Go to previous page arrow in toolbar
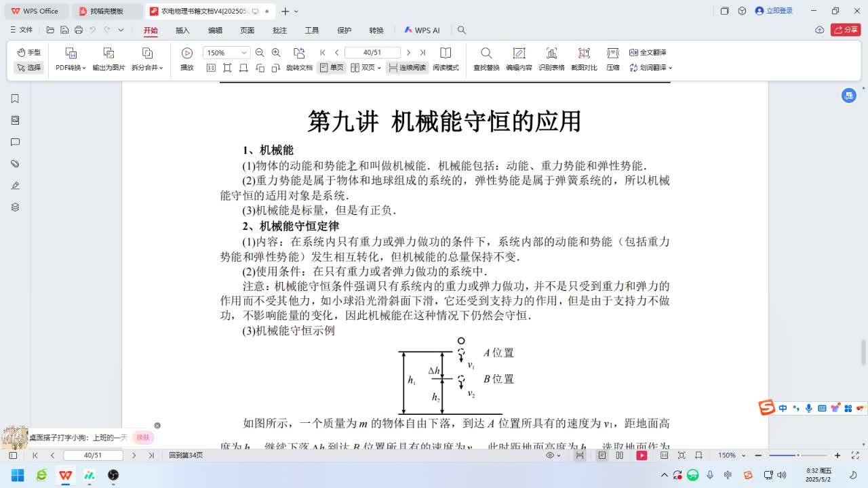 point(337,53)
